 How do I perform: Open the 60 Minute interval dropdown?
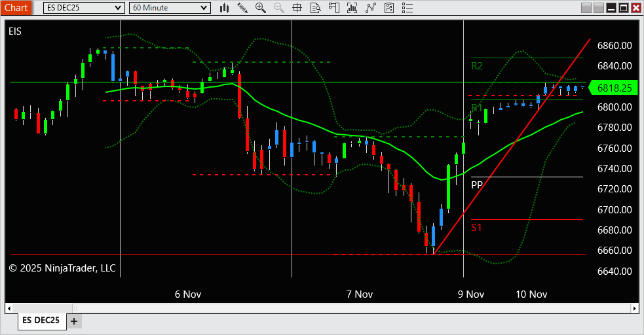(170, 8)
